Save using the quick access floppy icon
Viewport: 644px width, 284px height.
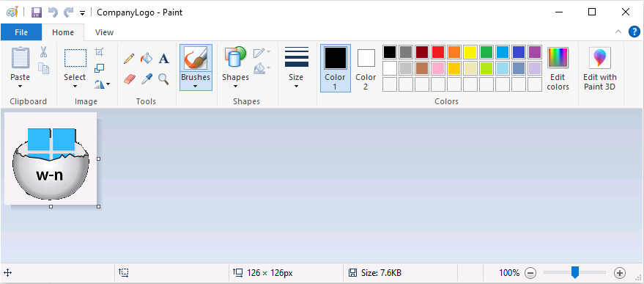pyautogui.click(x=37, y=12)
